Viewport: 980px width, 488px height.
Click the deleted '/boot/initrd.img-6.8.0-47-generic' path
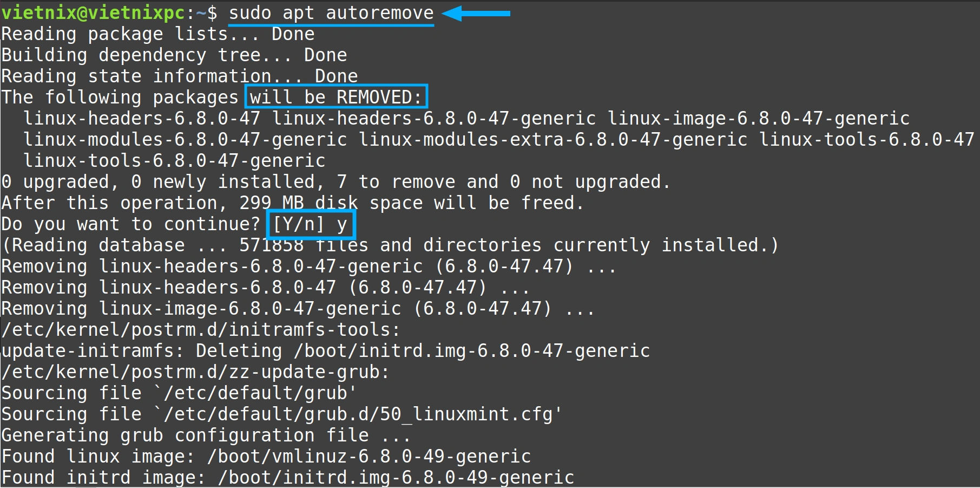tap(471, 351)
